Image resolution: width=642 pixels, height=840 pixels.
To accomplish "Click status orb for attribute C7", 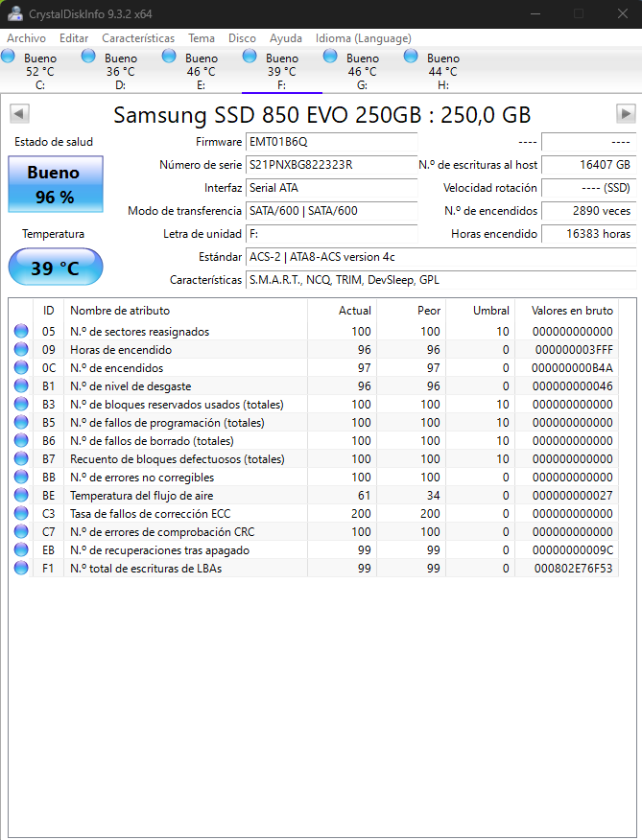I will pyautogui.click(x=21, y=531).
